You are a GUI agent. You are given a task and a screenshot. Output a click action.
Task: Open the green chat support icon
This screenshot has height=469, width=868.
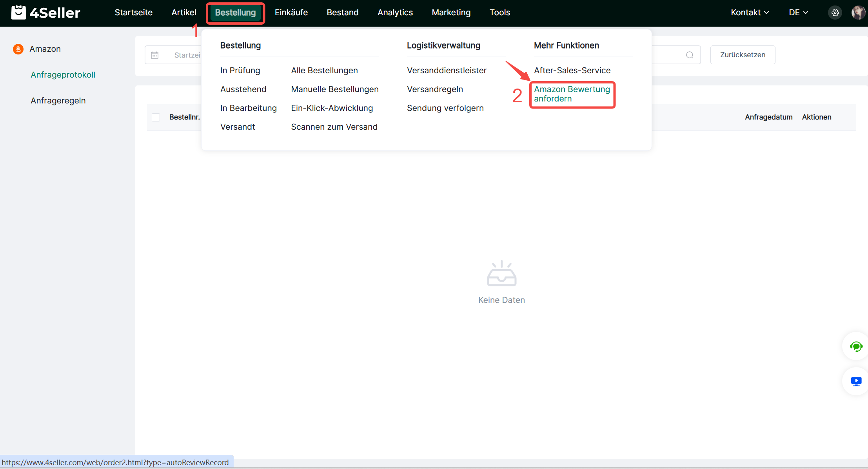856,346
